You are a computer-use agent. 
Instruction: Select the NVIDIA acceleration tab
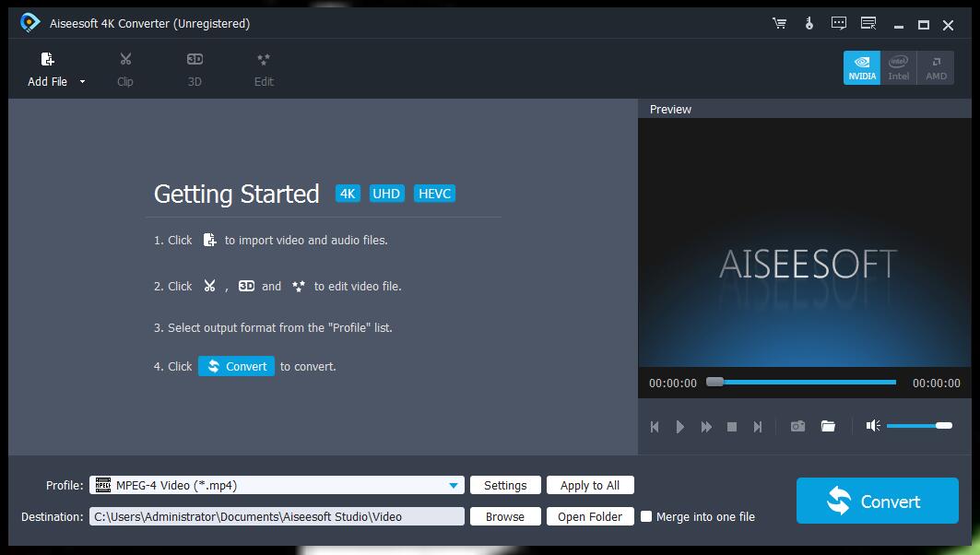861,66
